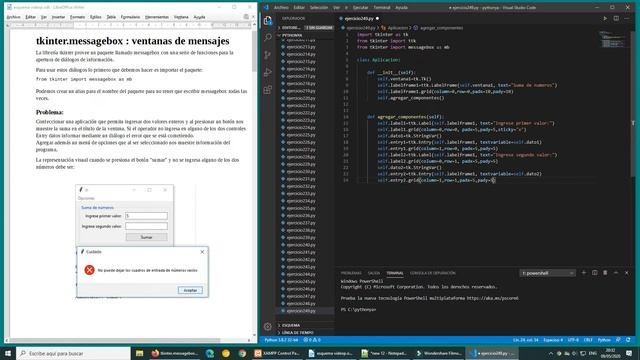The image size is (640, 360).
Task: Open the Herramientas menu in LibreOffice Writer
Action: (157, 17)
